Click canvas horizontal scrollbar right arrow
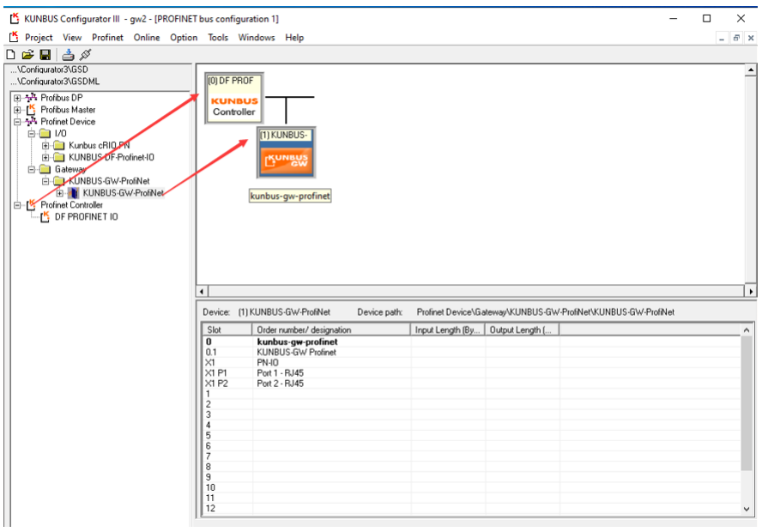762x532 pixels. click(751, 292)
